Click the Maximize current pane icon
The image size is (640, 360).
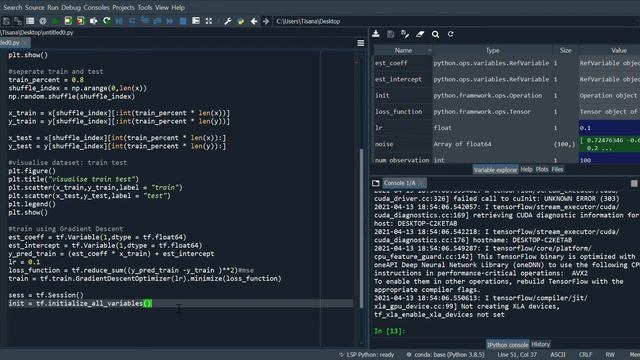[x=196, y=21]
